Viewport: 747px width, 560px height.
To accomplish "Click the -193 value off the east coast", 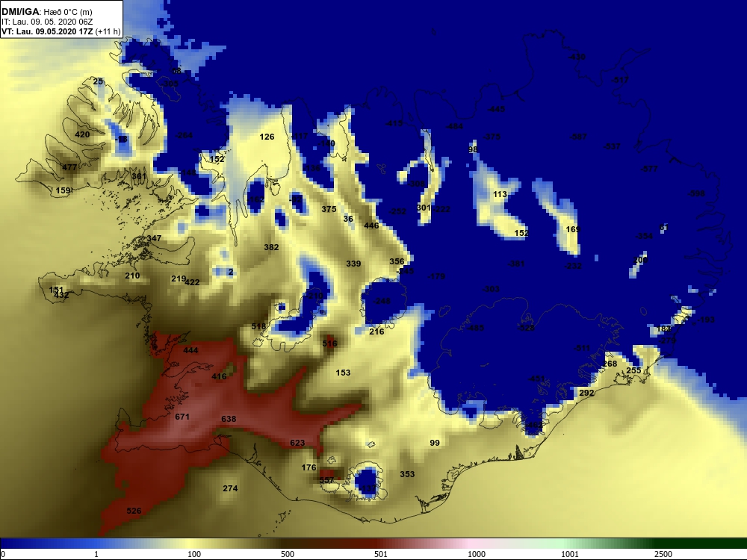I will tap(707, 320).
